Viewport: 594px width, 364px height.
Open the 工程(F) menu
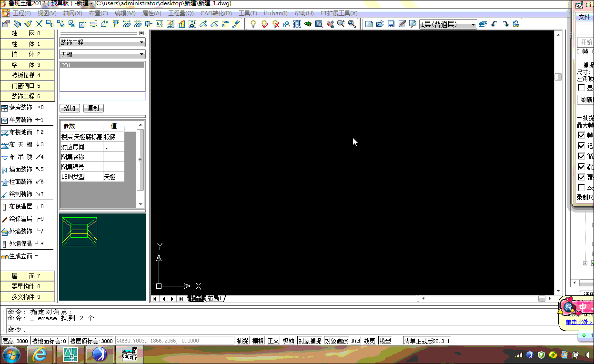tap(22, 13)
